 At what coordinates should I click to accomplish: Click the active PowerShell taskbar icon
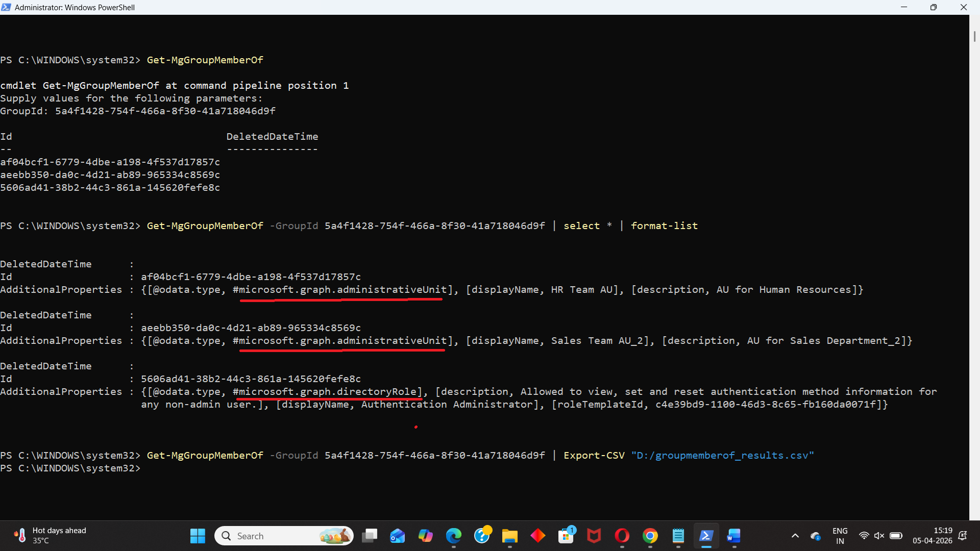pos(706,536)
